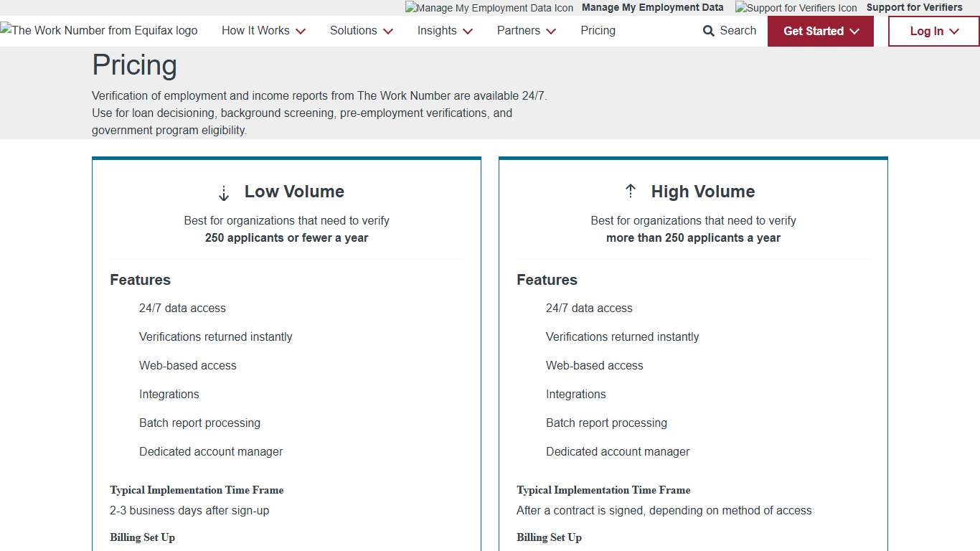980x551 pixels.
Task: Click the search magnifying glass icon
Action: 709,31
